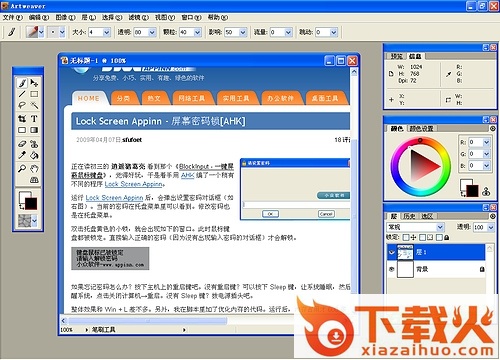
Task: Click the white swatch in toolbox
Action: click(24, 196)
